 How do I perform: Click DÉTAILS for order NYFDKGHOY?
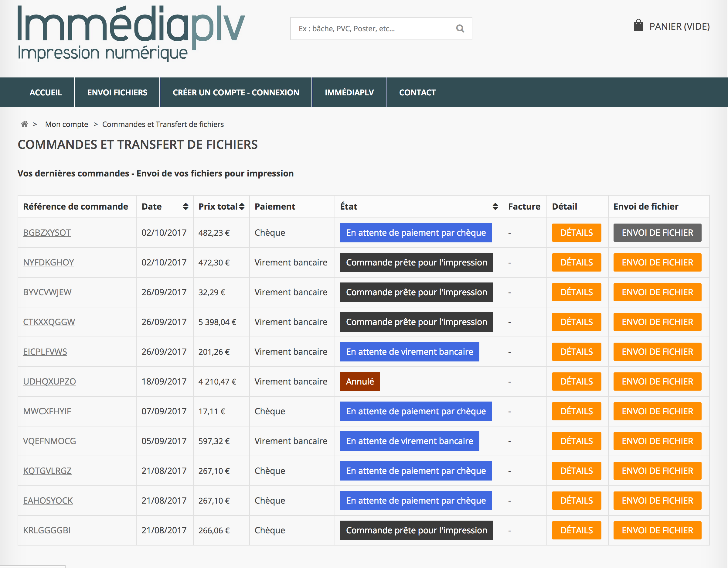click(576, 262)
